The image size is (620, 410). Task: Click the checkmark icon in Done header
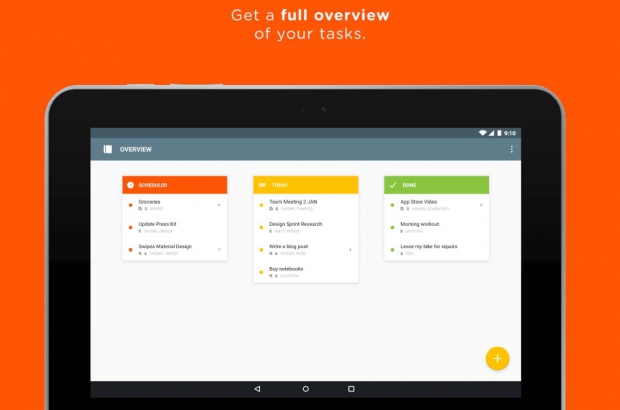click(393, 185)
